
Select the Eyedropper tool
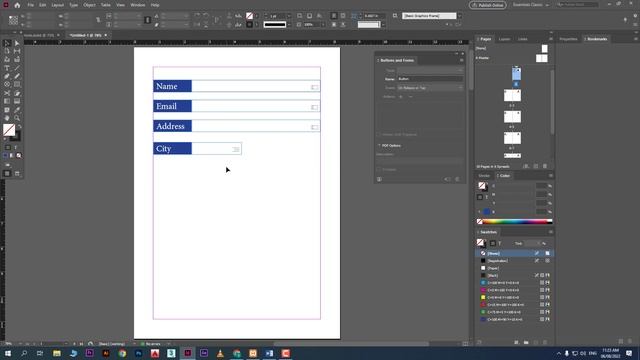coord(17,110)
